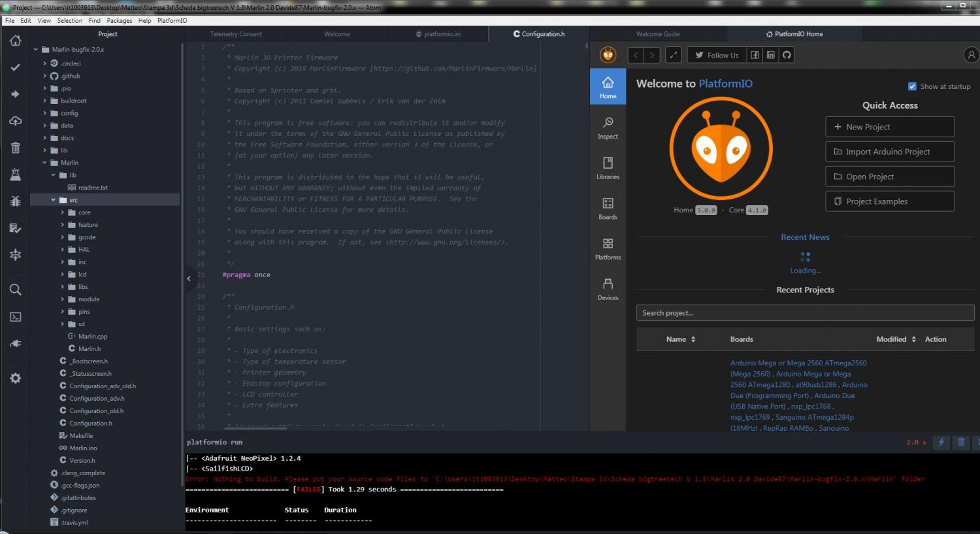Click the Clean trash icon in left toolbar
This screenshot has width=980, height=534.
[x=15, y=148]
